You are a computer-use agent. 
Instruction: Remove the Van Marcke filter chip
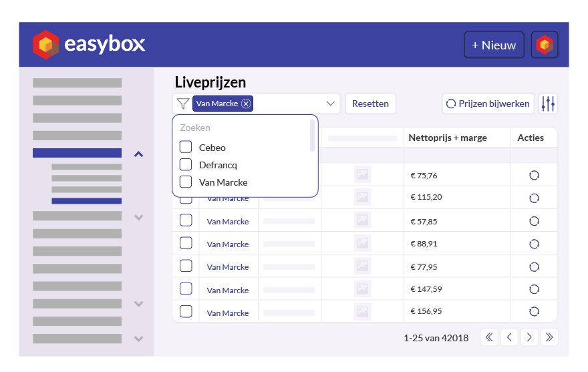(x=246, y=104)
